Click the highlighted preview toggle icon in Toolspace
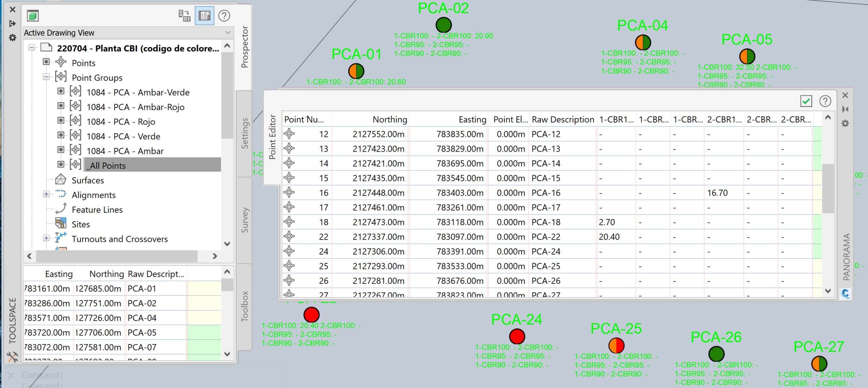 pyautogui.click(x=204, y=15)
